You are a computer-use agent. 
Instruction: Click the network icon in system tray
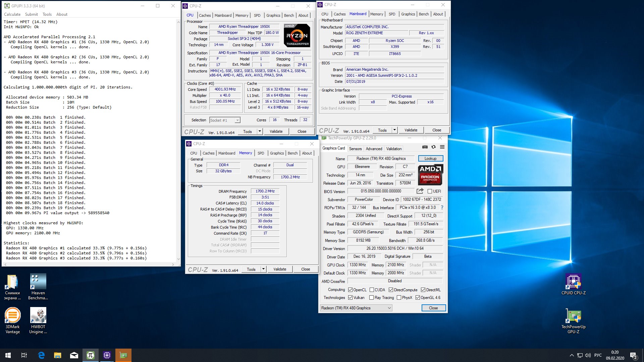click(580, 355)
